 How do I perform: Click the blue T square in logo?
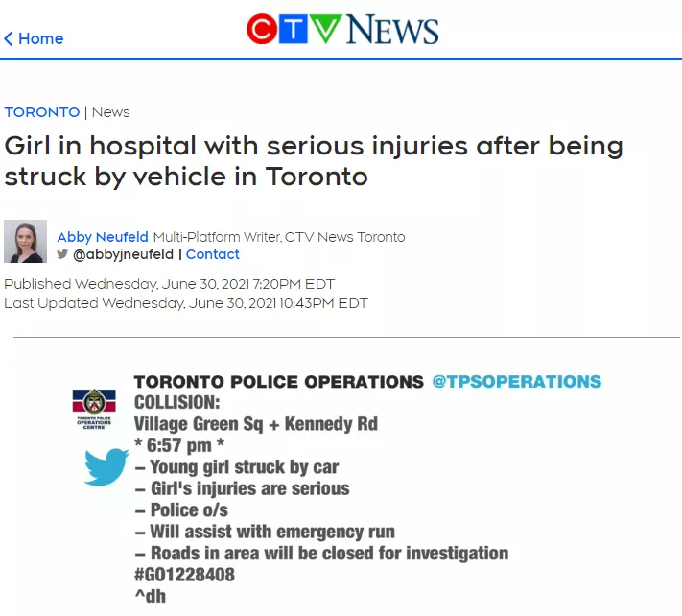294,29
